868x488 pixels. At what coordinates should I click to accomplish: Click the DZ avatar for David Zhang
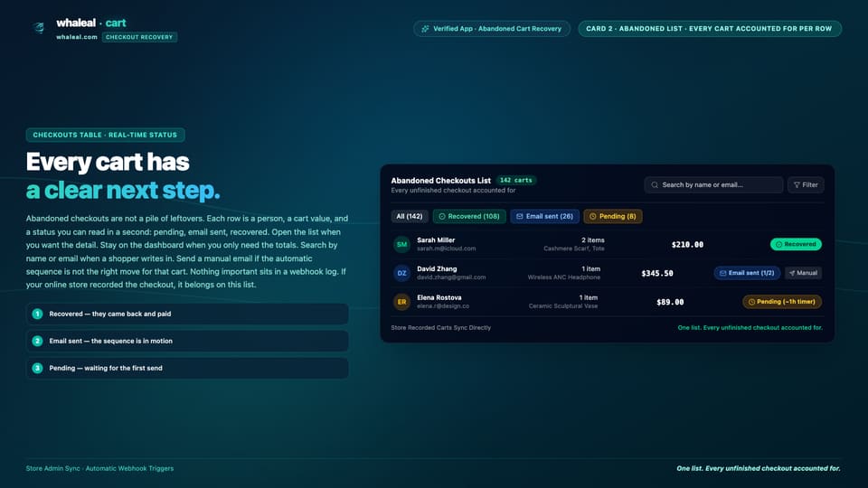click(x=401, y=273)
